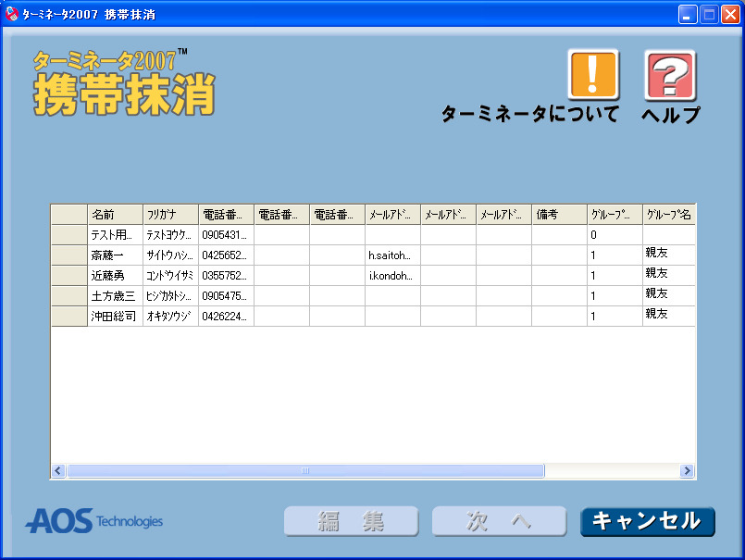Click the キャンセル button

(x=648, y=521)
